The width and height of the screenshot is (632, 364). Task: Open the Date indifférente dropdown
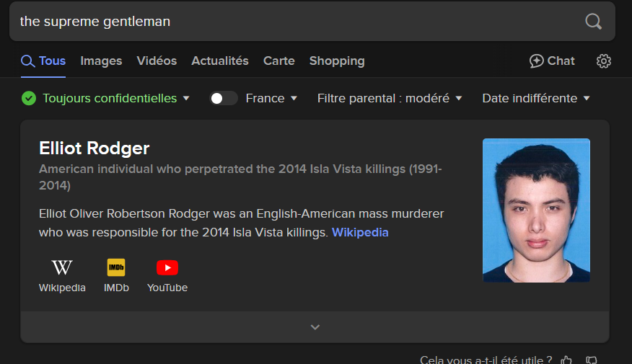536,99
